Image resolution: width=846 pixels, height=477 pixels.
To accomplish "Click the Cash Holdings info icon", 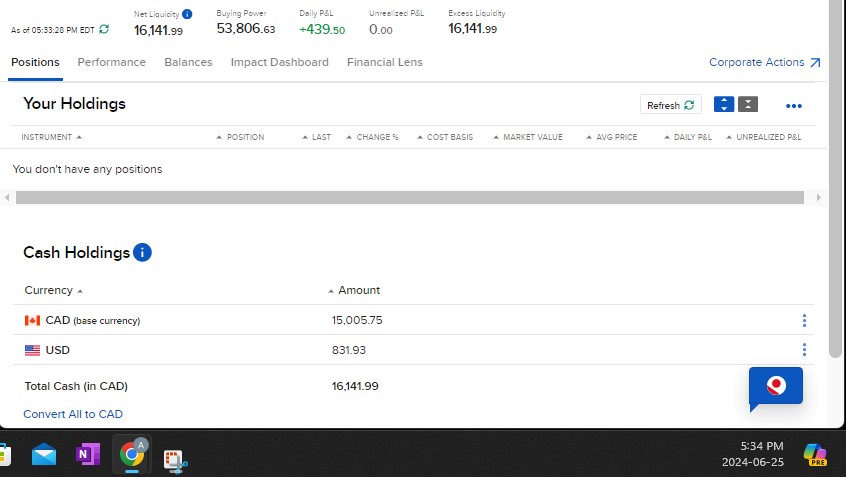I will pos(142,252).
